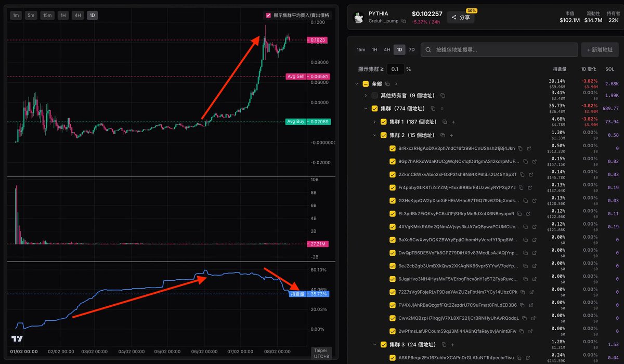Click the Avg Sell 0.06581 price label
This screenshot has height=364, width=624.
click(308, 76)
